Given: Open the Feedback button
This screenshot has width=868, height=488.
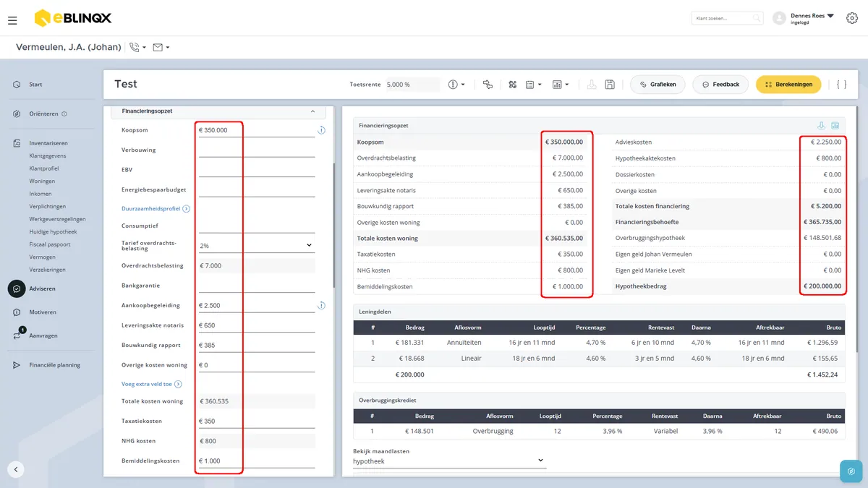Looking at the screenshot, I should click(x=720, y=85).
